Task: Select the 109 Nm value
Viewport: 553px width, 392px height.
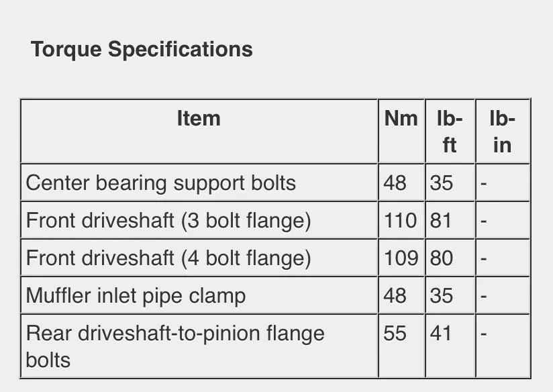Action: (x=401, y=258)
